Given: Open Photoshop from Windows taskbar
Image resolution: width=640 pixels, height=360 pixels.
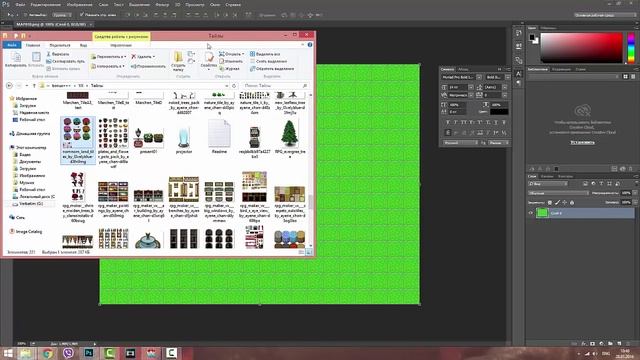Looking at the screenshot, I should click(89, 353).
